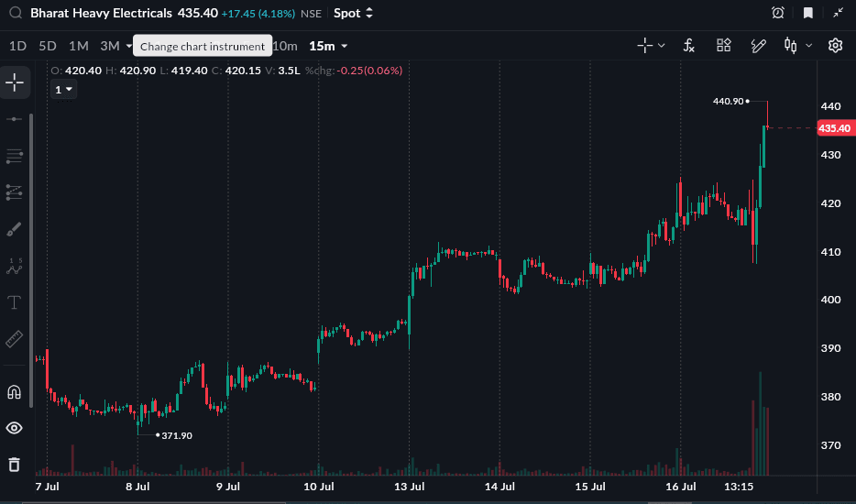The image size is (856, 504).
Task: Select the wave pattern tool
Action: (14, 267)
